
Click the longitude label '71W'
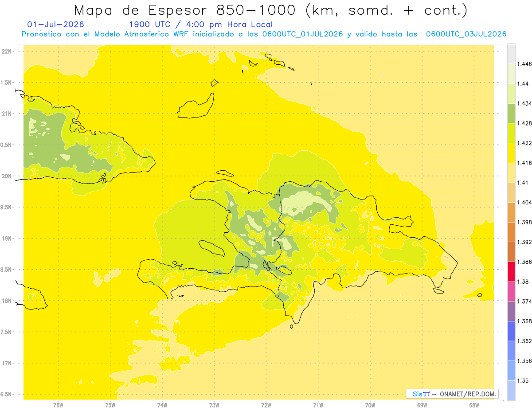(318, 405)
